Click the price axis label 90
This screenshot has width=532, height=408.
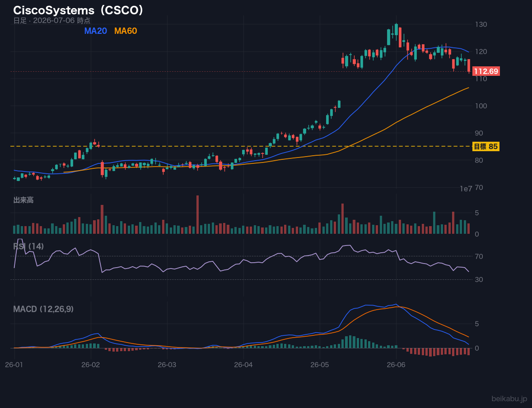pos(479,133)
